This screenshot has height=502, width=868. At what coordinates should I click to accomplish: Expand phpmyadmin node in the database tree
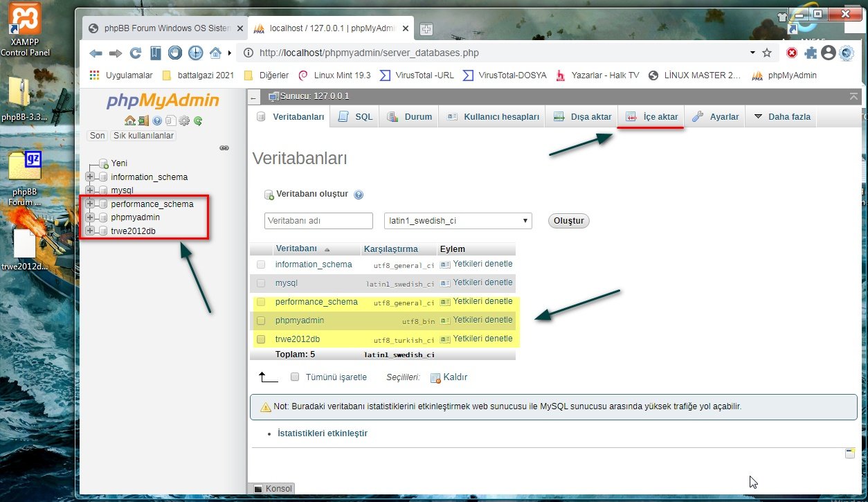(89, 217)
